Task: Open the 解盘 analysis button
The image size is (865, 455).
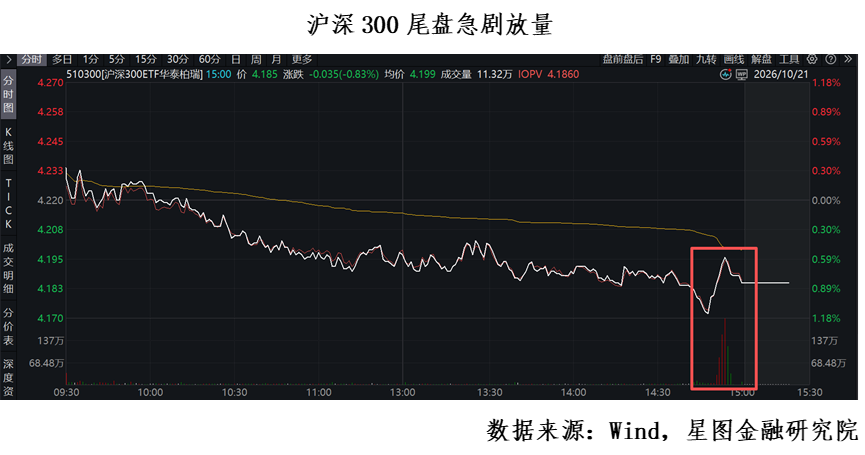Action: coord(761,59)
